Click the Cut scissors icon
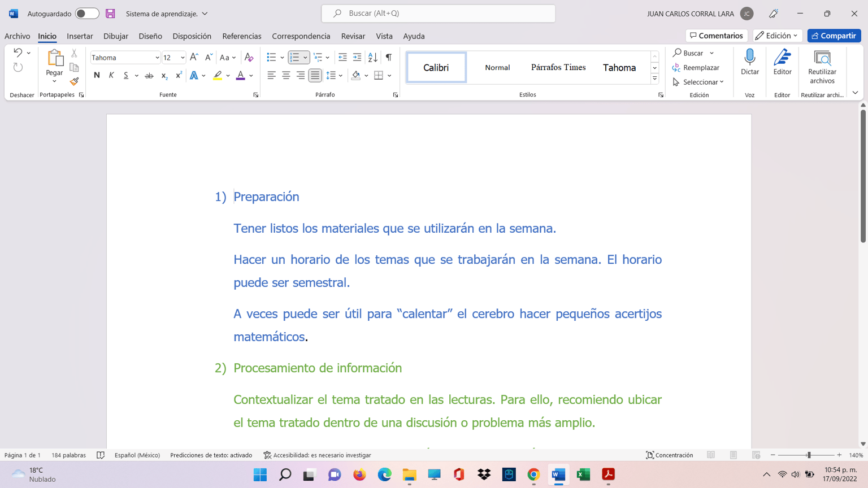This screenshot has height=488, width=868. (74, 53)
